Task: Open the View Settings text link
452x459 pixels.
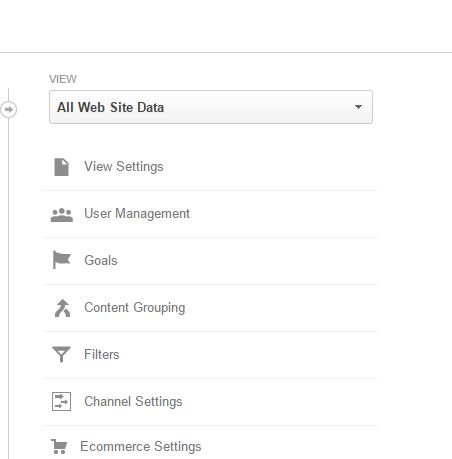Action: click(x=124, y=167)
